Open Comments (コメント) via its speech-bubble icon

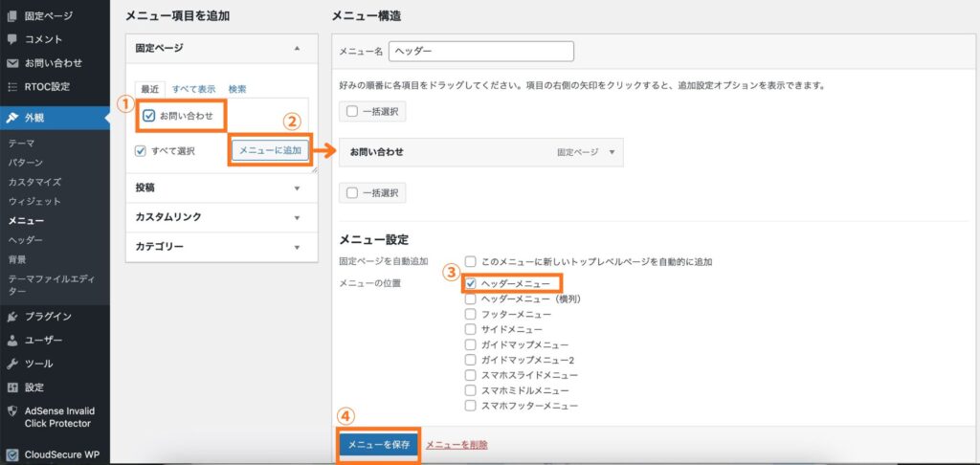[x=12, y=39]
